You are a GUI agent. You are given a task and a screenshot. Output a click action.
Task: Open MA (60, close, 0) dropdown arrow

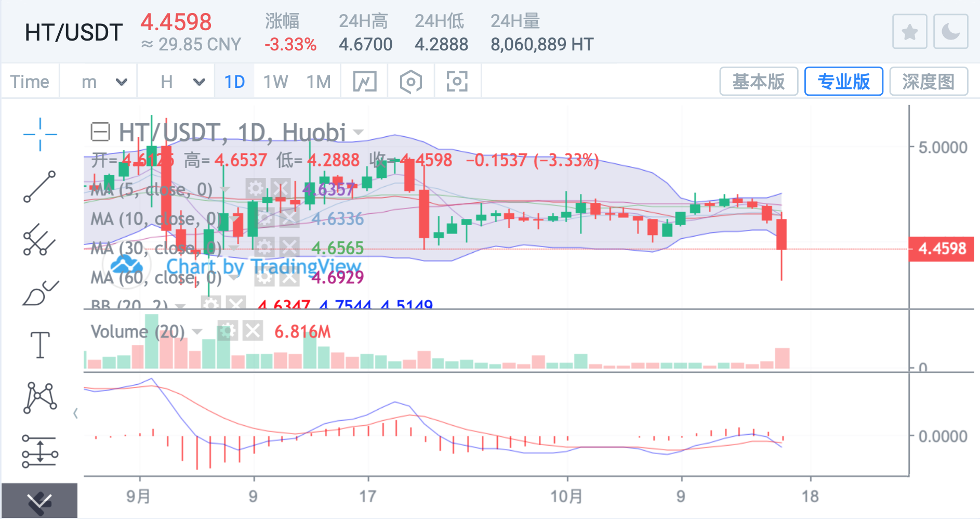click(x=234, y=278)
